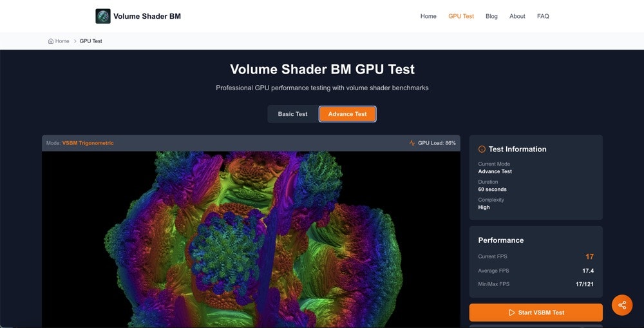Click the Volume Shader BM site title
This screenshot has width=644, height=328.
[147, 16]
